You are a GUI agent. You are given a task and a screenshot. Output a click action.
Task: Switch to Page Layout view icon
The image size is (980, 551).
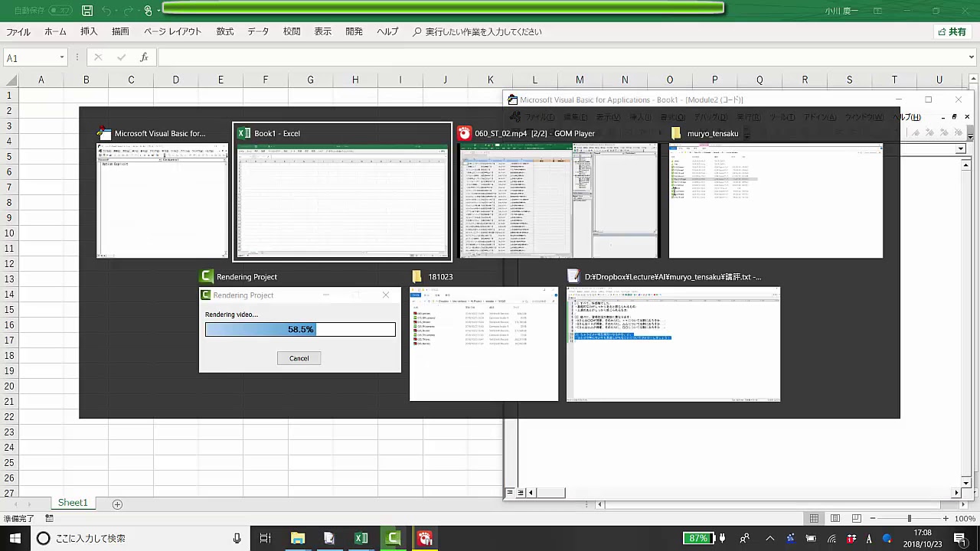835,519
